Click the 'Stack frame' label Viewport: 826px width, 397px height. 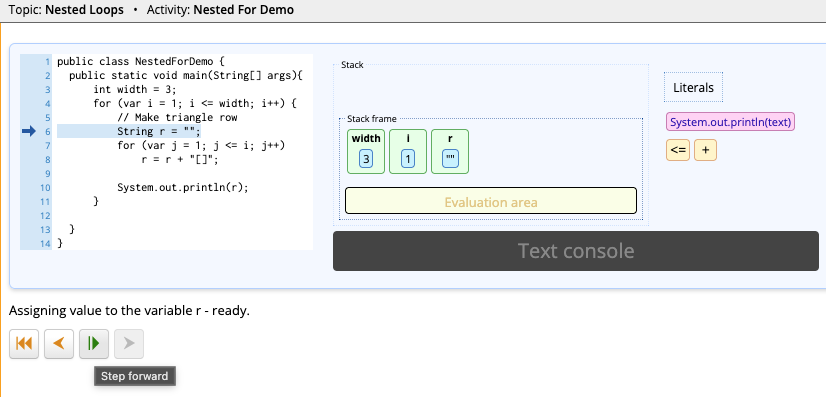372,119
